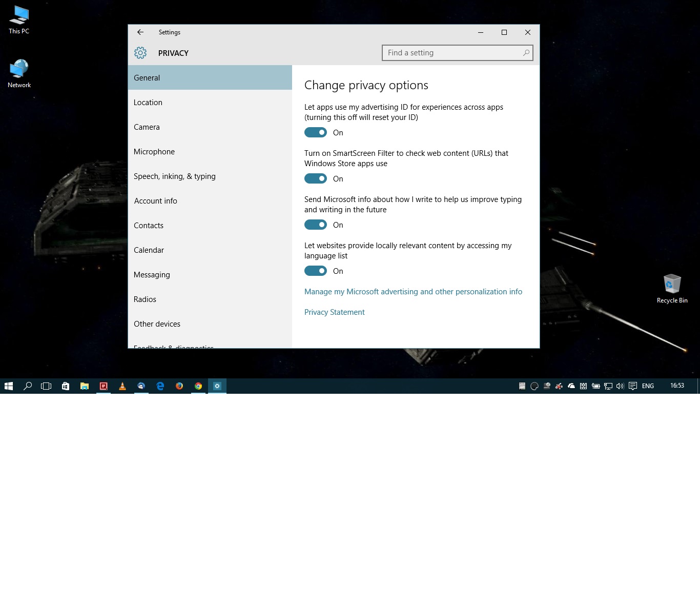Click the 16:53 taskbar clock
The width and height of the screenshot is (700, 605).
pos(677,386)
